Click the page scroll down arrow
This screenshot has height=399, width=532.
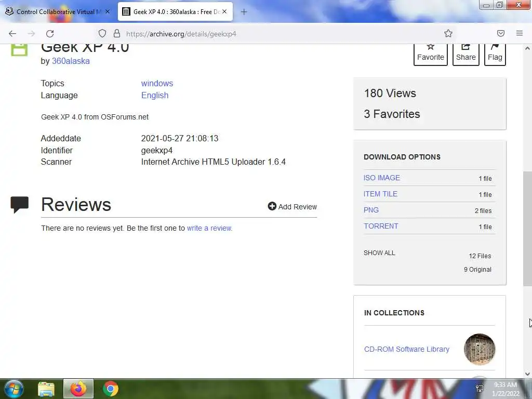(x=527, y=374)
